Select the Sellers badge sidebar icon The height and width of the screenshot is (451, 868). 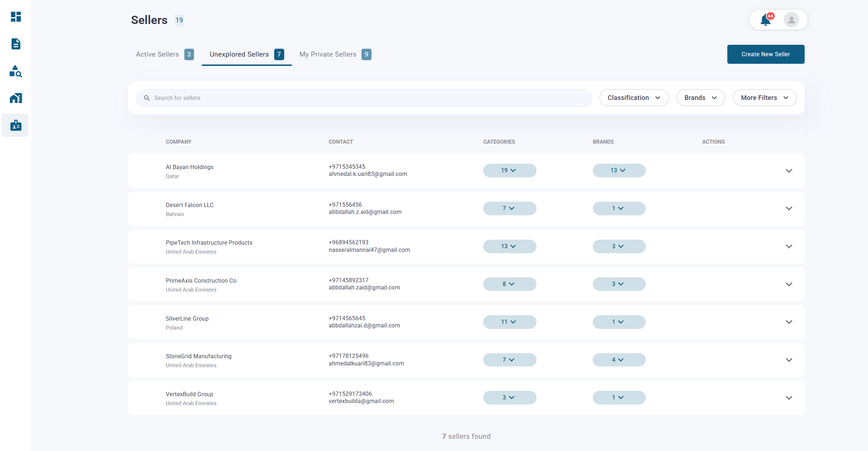click(15, 125)
